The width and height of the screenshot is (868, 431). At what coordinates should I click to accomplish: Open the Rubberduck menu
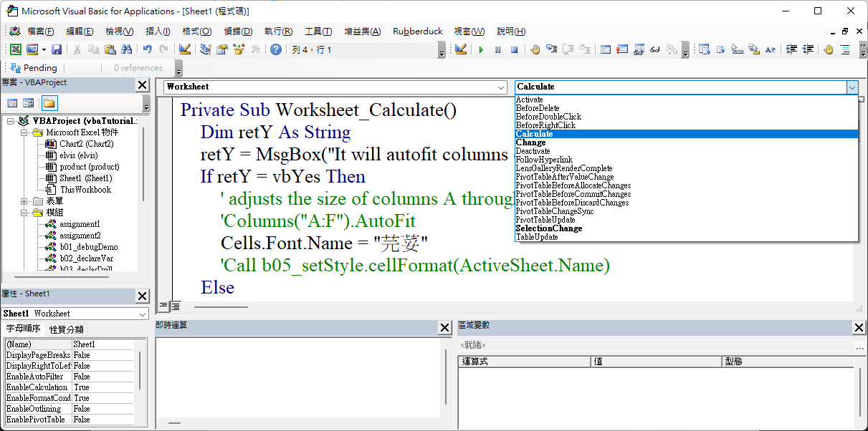coord(417,32)
